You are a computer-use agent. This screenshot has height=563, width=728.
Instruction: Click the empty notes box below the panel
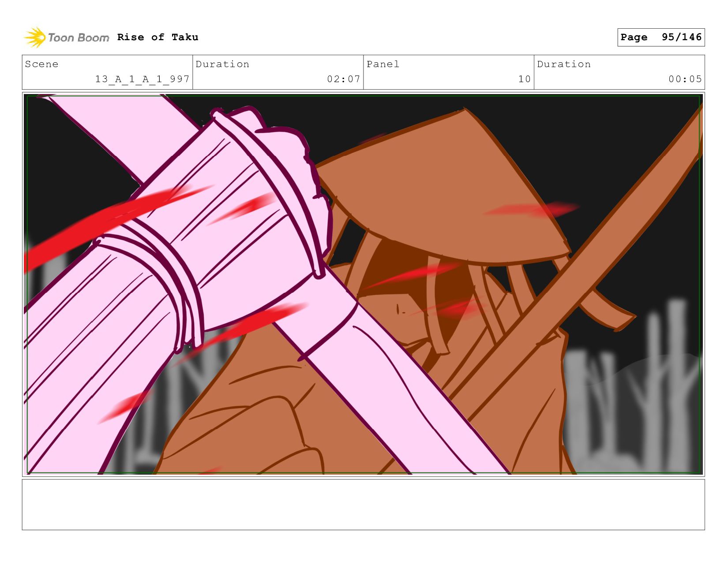pyautogui.click(x=363, y=505)
